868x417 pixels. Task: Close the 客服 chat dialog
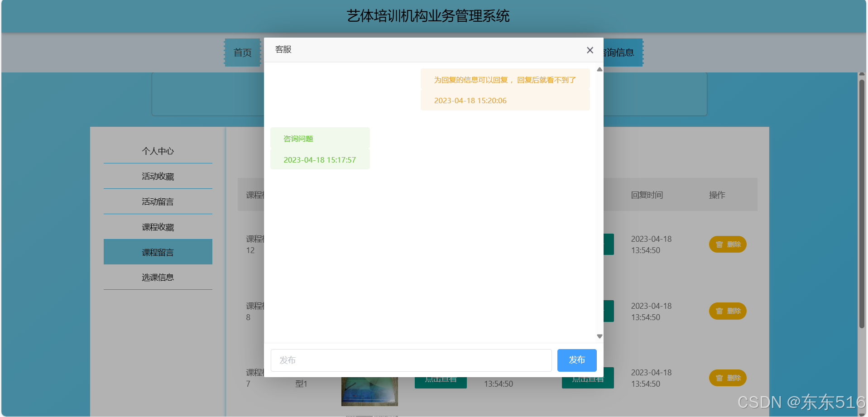point(590,50)
